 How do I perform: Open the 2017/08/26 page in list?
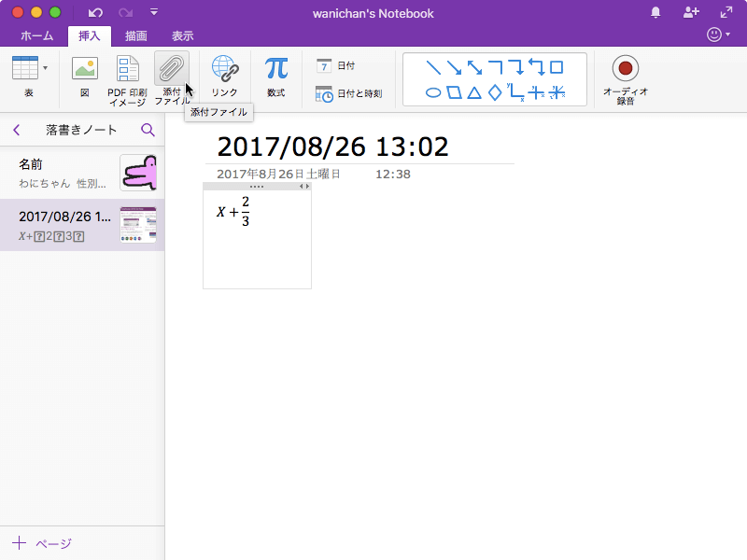(x=82, y=225)
